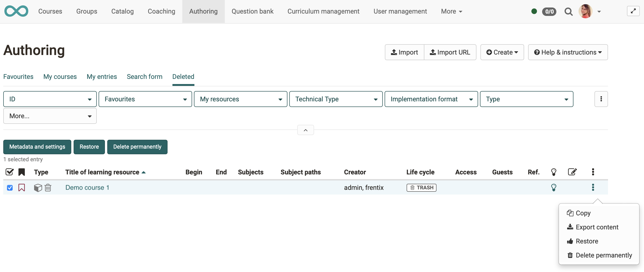Viewport: 644px width, 272px height.
Task: Open the Technical Type filter dropdown
Action: (336, 99)
